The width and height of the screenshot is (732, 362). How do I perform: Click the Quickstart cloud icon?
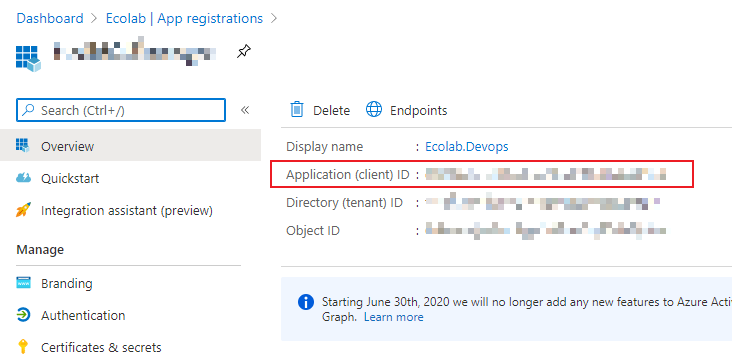click(x=23, y=177)
